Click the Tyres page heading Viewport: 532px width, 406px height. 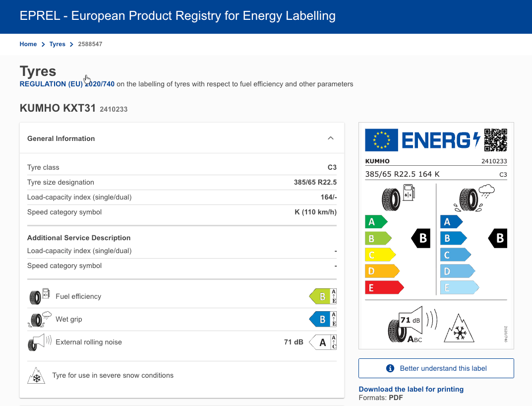coord(38,71)
